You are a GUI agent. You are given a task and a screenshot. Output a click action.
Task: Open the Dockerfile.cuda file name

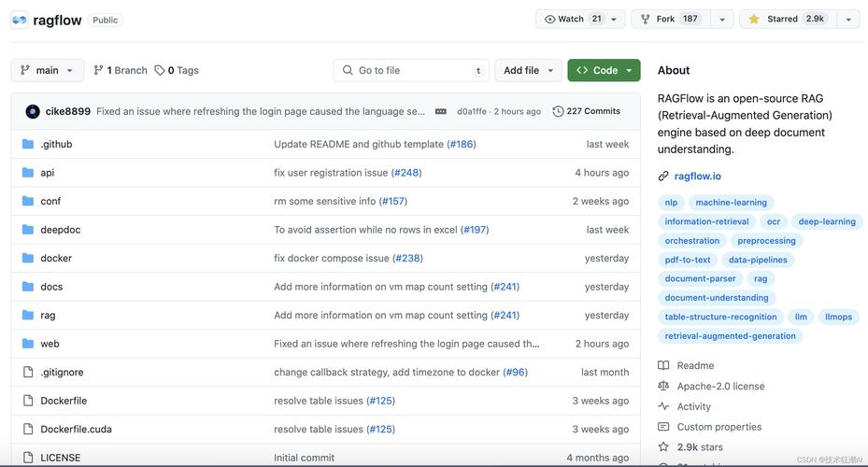coord(76,429)
